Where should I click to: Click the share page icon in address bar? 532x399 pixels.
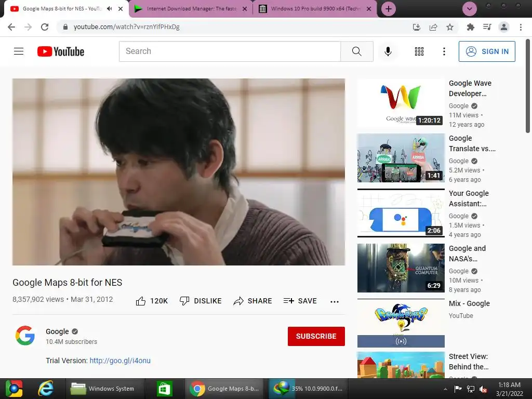coord(433,27)
